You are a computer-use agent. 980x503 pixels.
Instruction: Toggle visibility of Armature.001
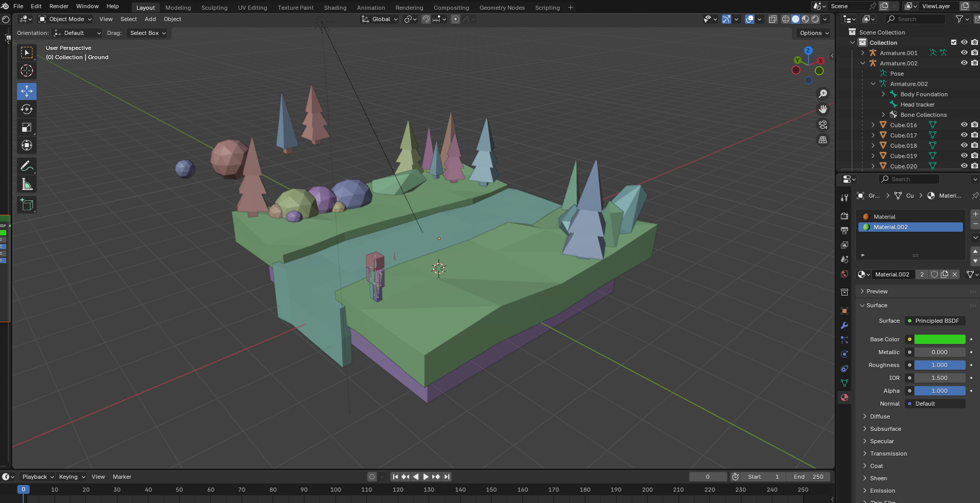point(964,53)
